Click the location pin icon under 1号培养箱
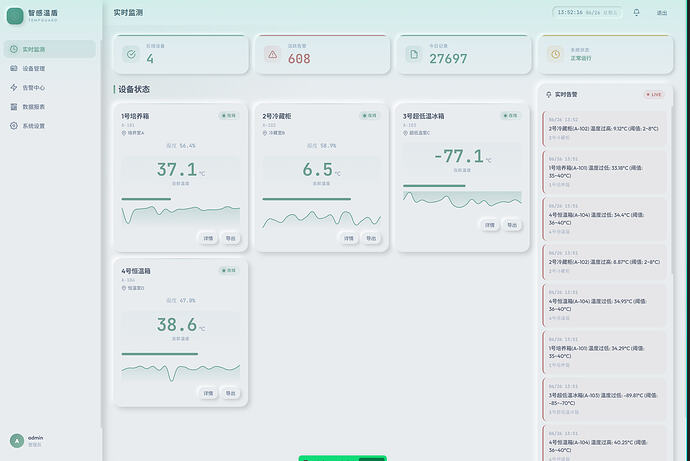 pos(124,133)
